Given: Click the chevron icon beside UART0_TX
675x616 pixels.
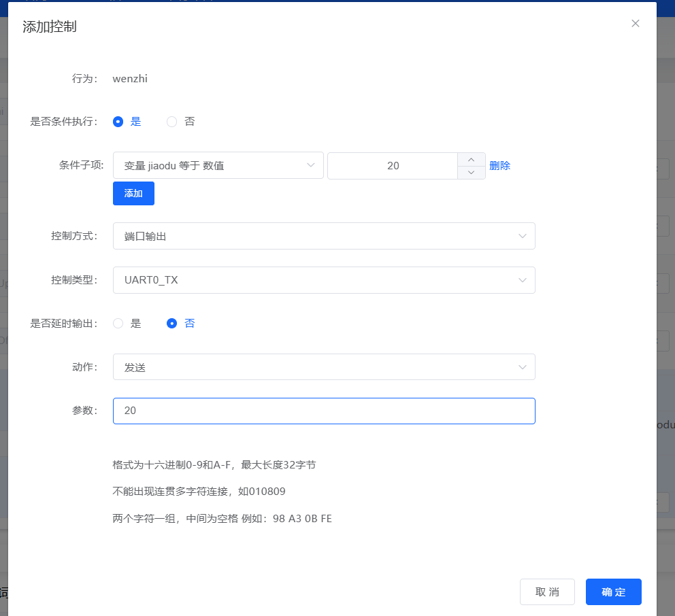Looking at the screenshot, I should [522, 280].
